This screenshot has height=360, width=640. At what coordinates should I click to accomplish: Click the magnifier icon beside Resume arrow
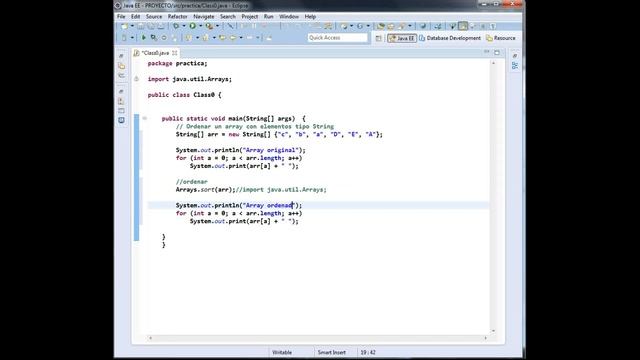click(x=154, y=38)
